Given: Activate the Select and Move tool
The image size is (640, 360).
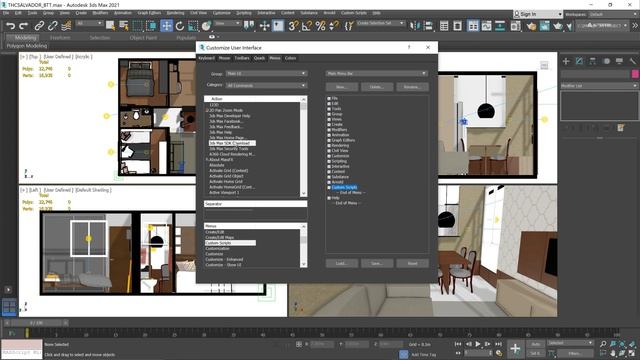Looking at the screenshot, I should (x=167, y=26).
